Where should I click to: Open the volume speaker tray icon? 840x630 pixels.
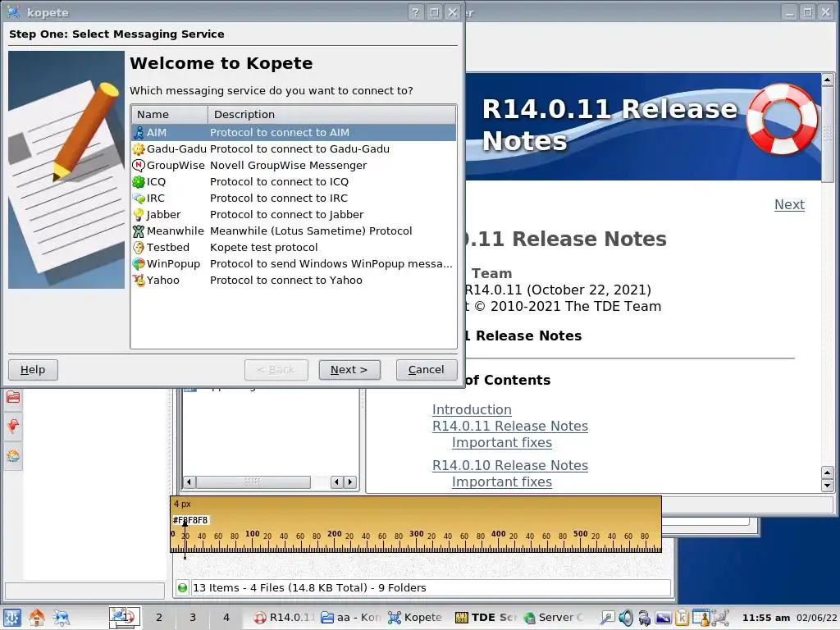tap(626, 618)
